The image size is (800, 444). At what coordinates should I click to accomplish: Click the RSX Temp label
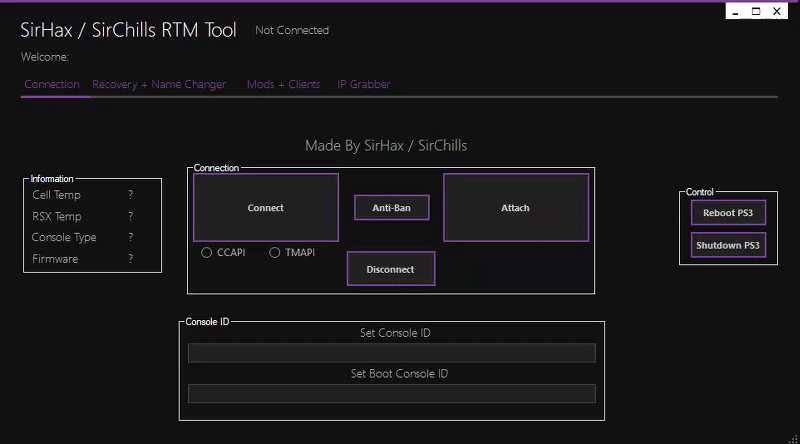pos(57,216)
